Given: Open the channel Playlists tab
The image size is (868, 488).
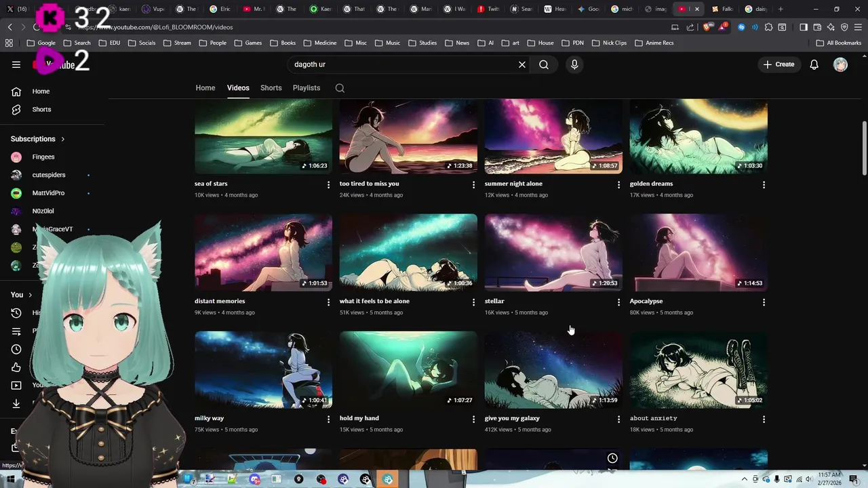Looking at the screenshot, I should click(x=307, y=88).
